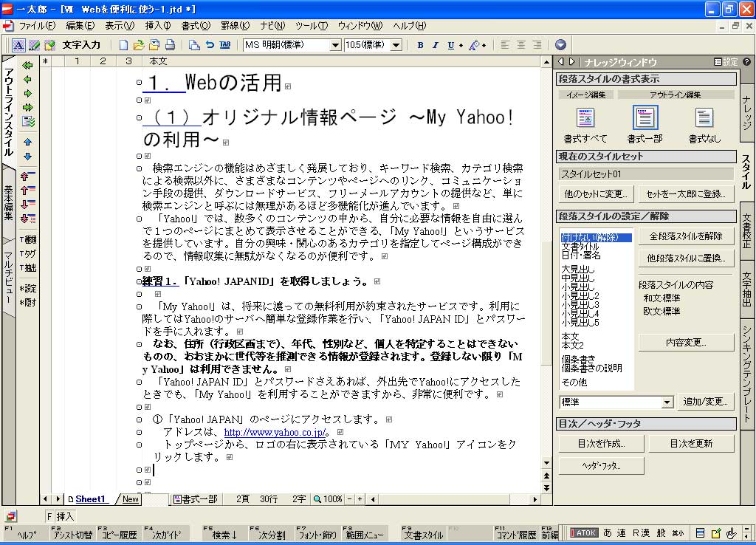Open ナレッジウィンドウ 設定
Viewport: 756px width, 545px height.
pyautogui.click(x=726, y=62)
